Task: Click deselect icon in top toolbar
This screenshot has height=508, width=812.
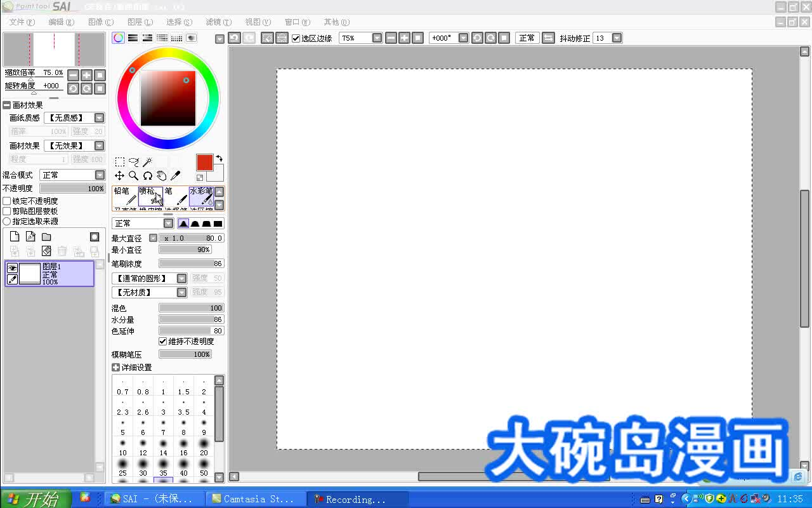Action: (x=267, y=38)
